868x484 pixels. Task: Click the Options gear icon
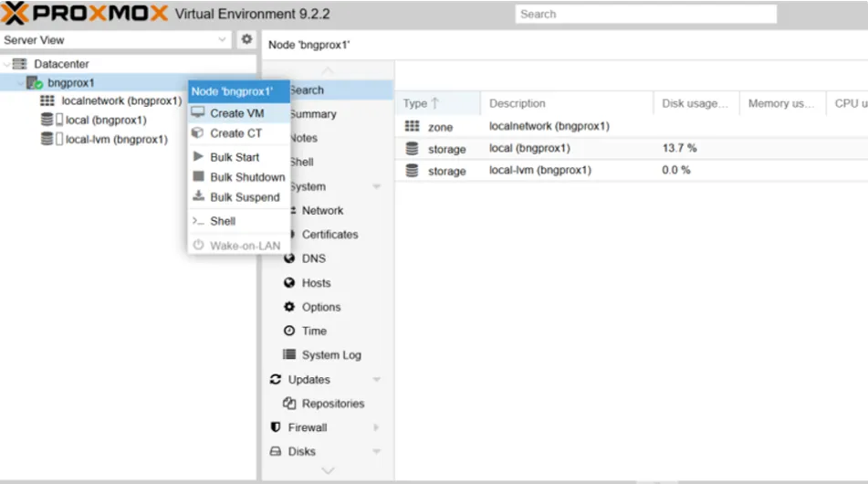click(289, 306)
